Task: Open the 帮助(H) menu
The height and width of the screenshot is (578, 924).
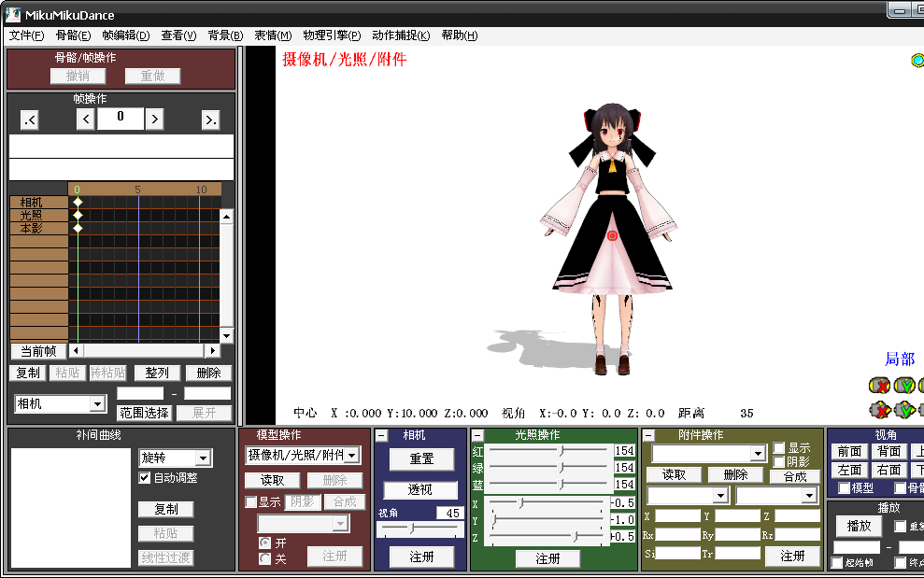Action: click(459, 35)
